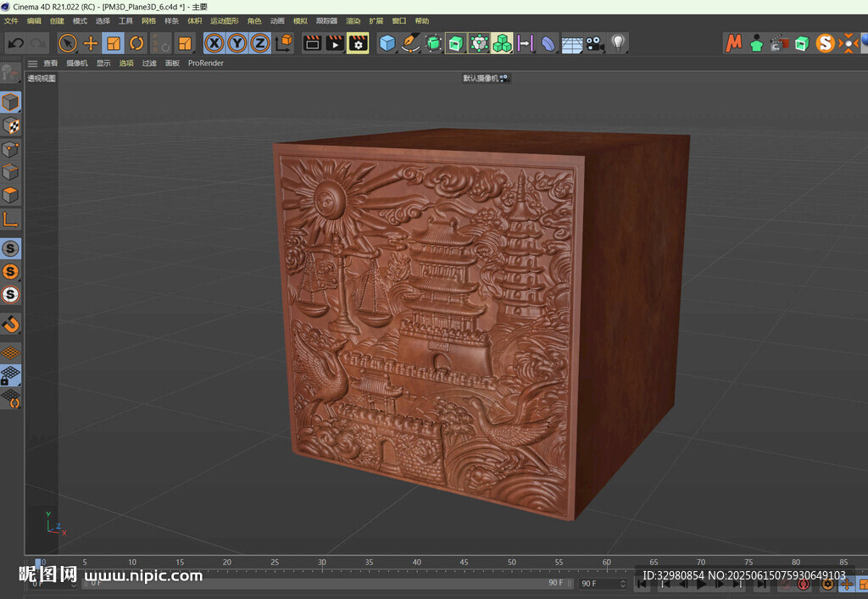Click the green cube plugin icon near top right

click(x=802, y=43)
